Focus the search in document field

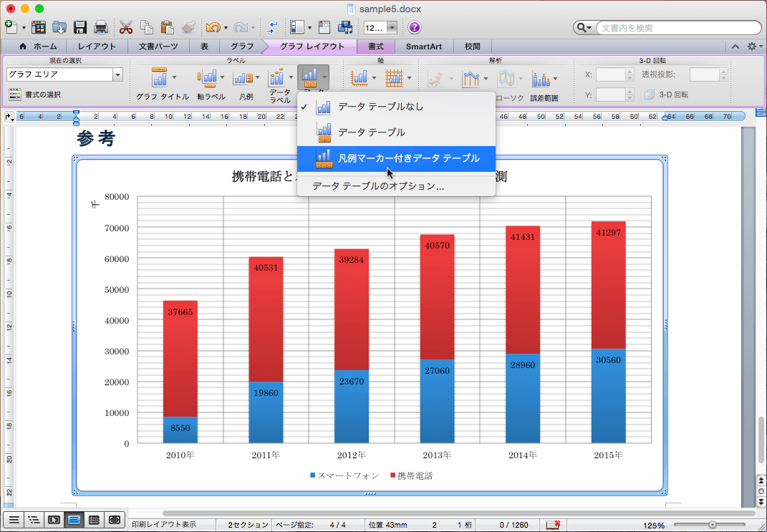point(678,28)
